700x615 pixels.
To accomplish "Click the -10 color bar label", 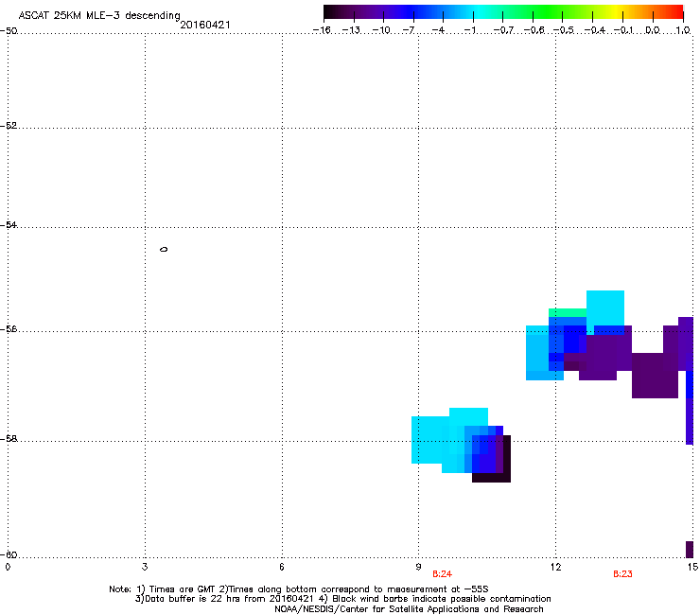I will (381, 30).
